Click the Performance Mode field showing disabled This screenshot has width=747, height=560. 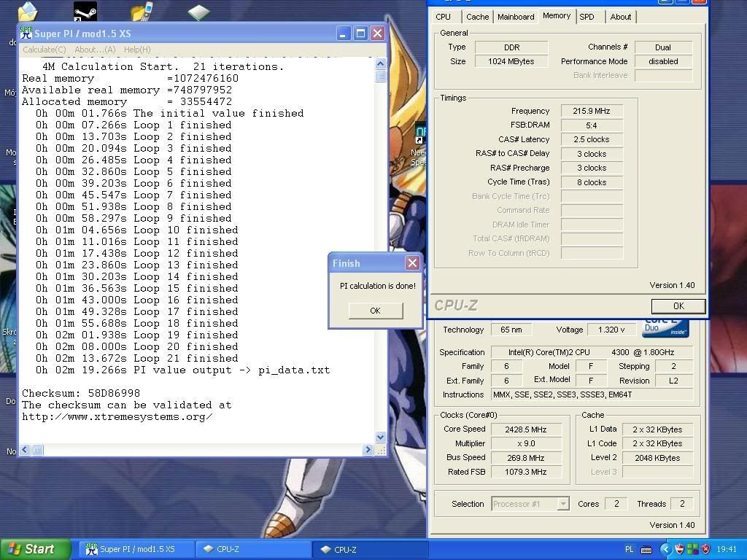pyautogui.click(x=663, y=61)
